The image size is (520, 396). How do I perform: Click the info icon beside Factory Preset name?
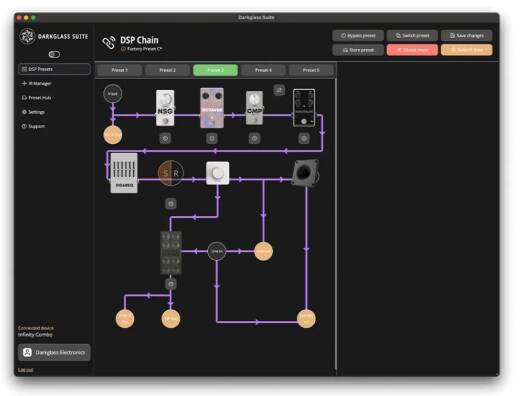click(x=123, y=49)
